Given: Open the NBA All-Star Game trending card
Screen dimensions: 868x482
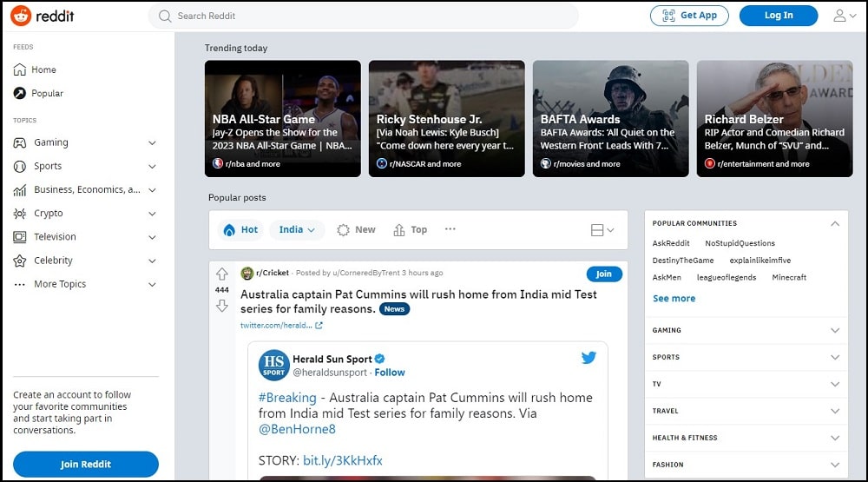Looking at the screenshot, I should (x=283, y=119).
